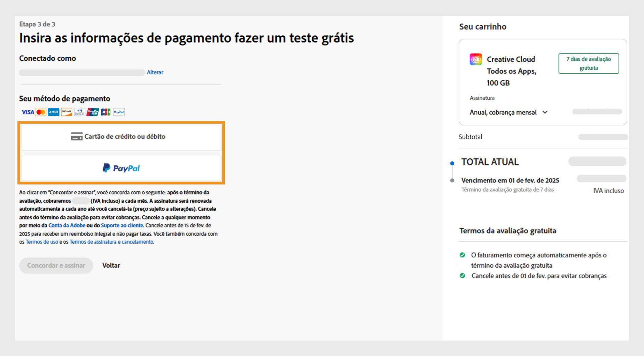This screenshot has height=356, width=644.
Task: Click the 7 dias de avaliação gratuita badge
Action: (589, 63)
